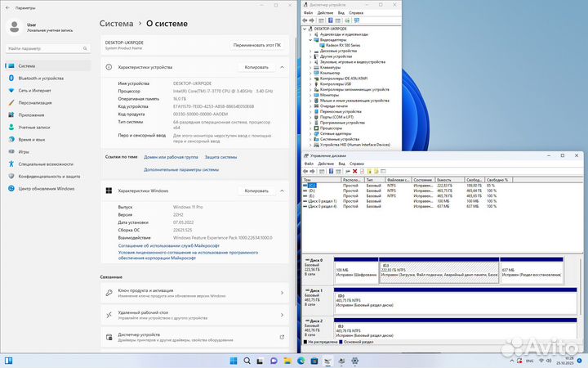
Task: Open Вид menu in Device Manager
Action: point(341,13)
